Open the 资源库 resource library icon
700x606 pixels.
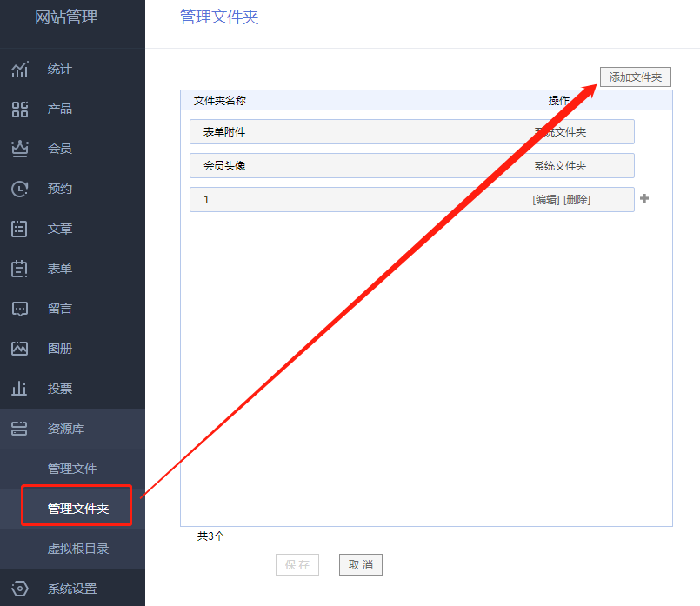click(x=19, y=429)
